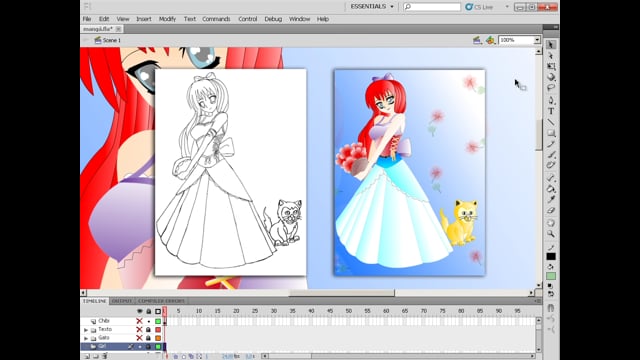Select the Rectangle tool
Screen dimensions: 640x360
click(551, 133)
